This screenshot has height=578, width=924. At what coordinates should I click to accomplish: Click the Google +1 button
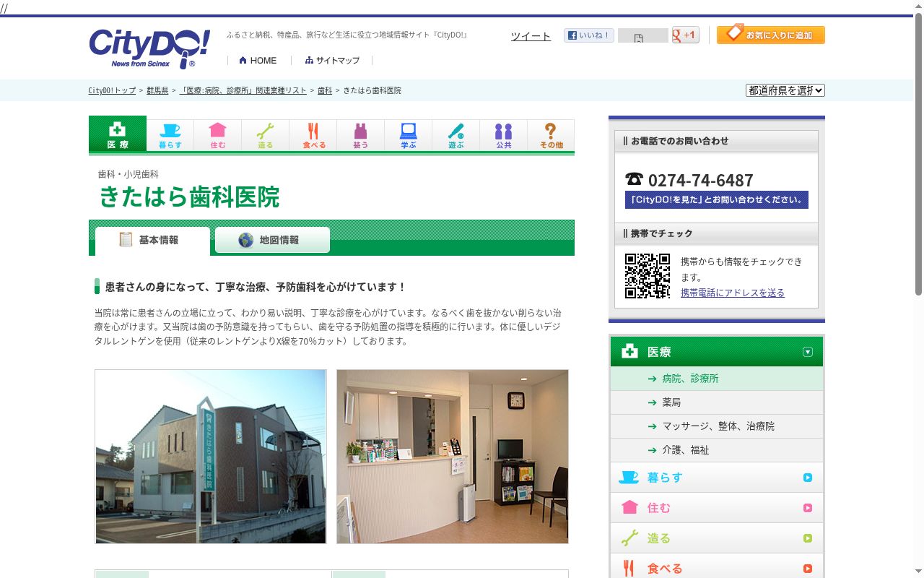pyautogui.click(x=686, y=35)
